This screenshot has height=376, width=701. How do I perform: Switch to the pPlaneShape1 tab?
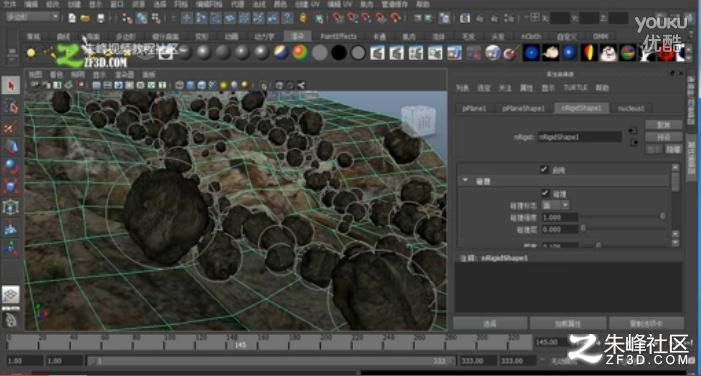click(x=523, y=108)
